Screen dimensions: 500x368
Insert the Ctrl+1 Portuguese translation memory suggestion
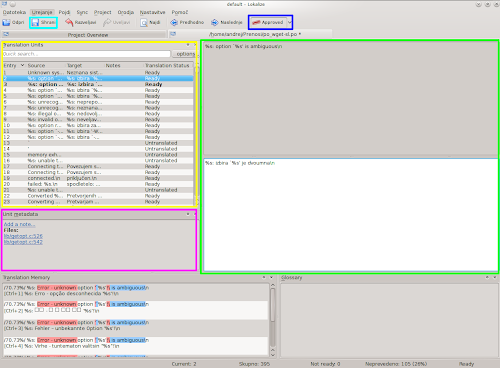point(136,291)
